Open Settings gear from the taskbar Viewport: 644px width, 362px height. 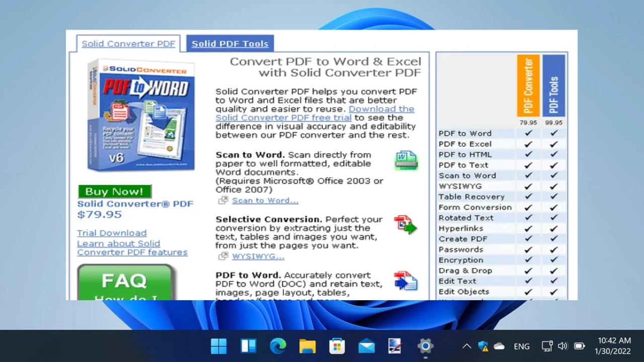tap(425, 346)
